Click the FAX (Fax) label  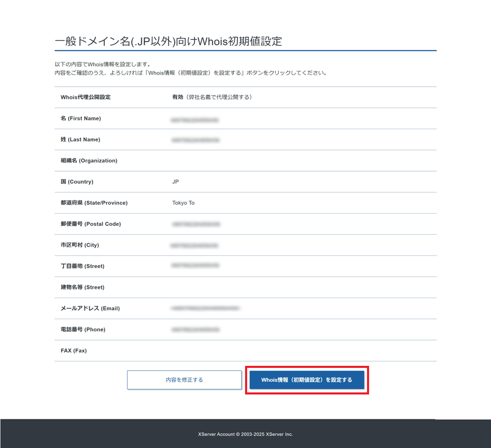pos(74,351)
